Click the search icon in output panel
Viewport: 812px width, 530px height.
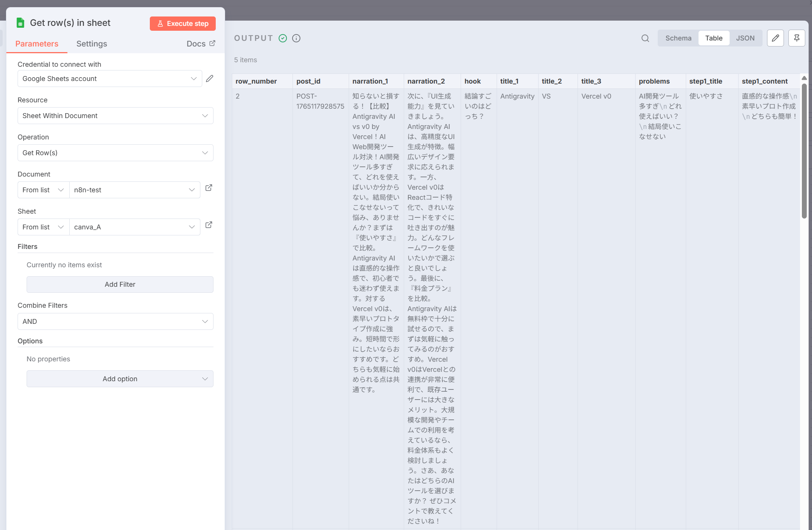645,38
